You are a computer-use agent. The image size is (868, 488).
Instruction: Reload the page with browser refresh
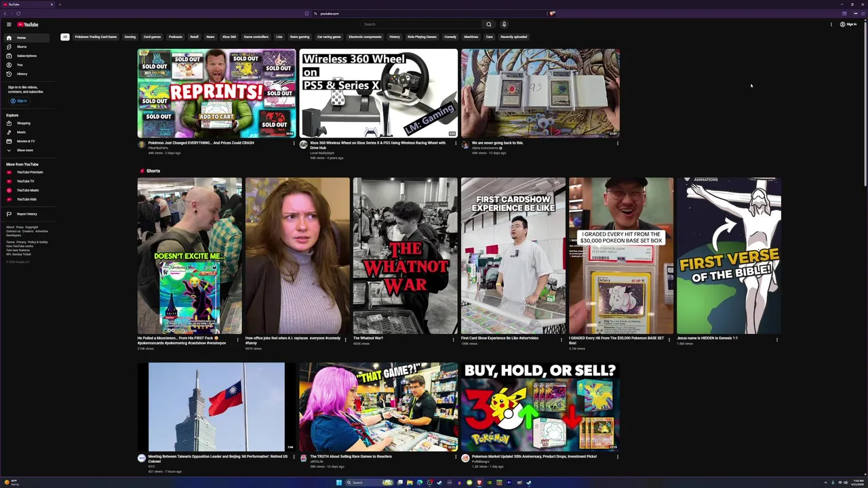pyautogui.click(x=18, y=14)
